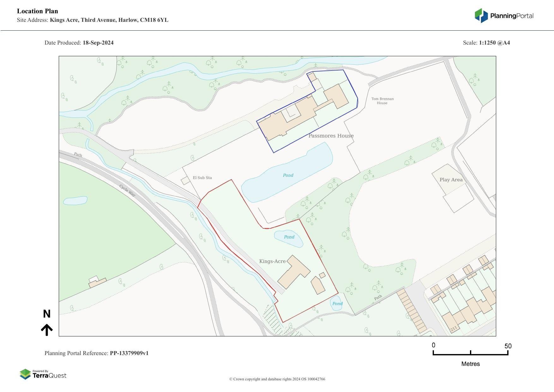Select the Passmores House label

click(331, 136)
